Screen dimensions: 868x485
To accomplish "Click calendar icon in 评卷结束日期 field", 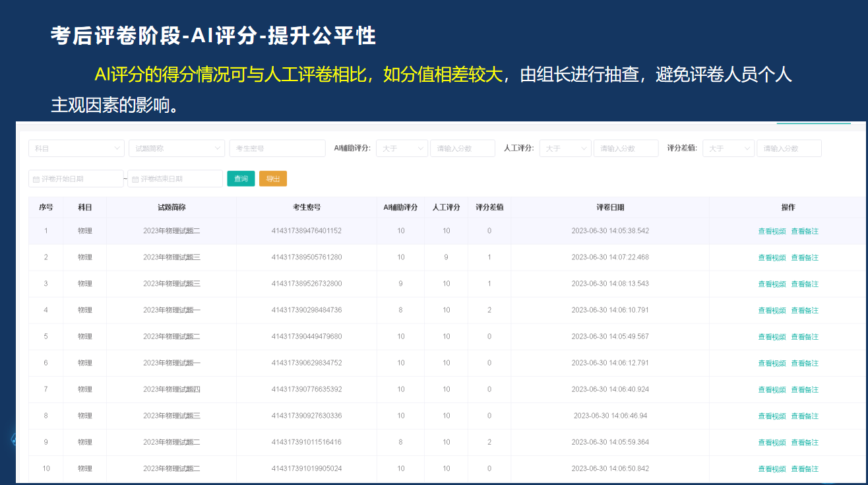I will tap(136, 179).
